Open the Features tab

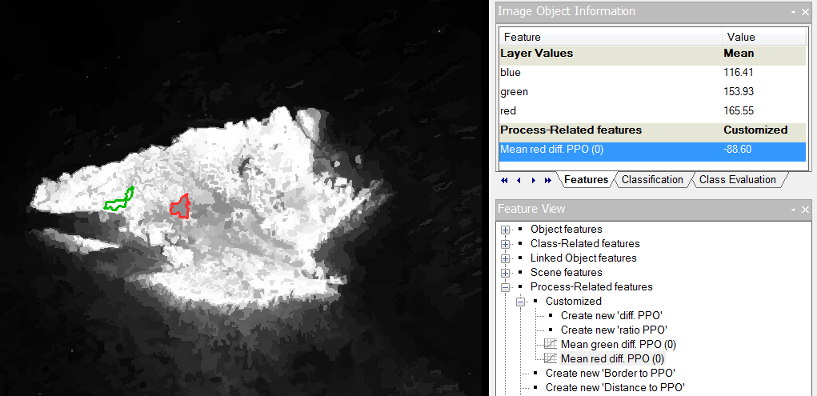coord(586,179)
